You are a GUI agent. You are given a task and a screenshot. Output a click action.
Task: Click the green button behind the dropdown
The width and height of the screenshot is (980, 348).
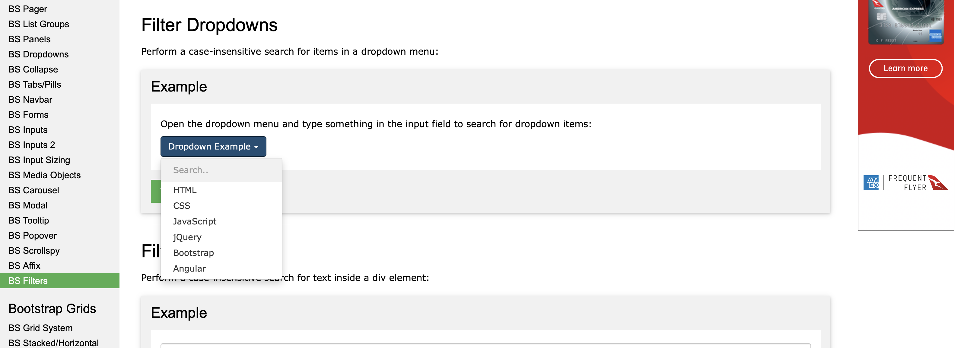[156, 191]
